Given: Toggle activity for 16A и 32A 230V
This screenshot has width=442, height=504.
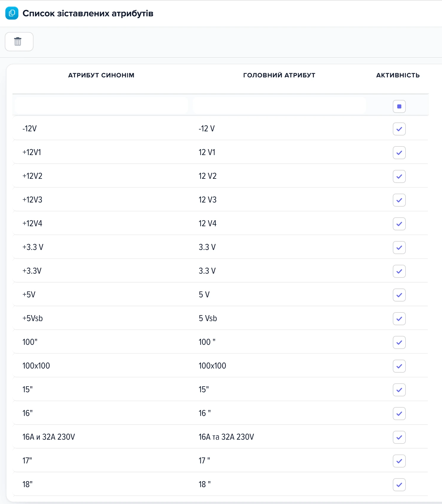Looking at the screenshot, I should coord(399,437).
